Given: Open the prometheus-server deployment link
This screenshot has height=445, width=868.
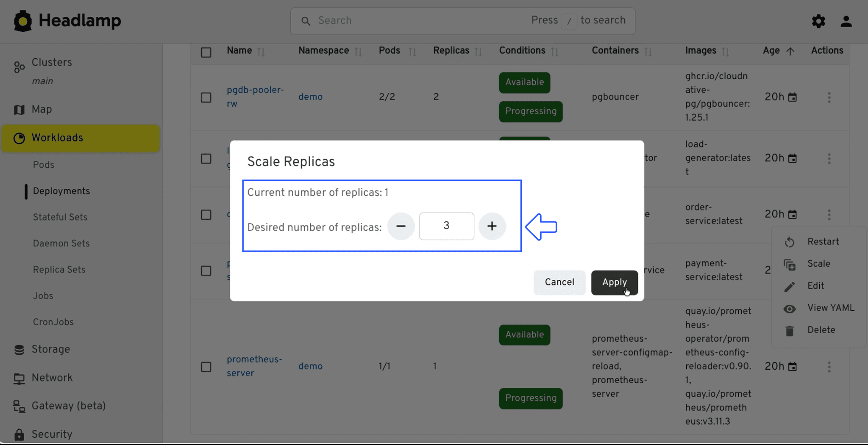Looking at the screenshot, I should tap(254, 367).
